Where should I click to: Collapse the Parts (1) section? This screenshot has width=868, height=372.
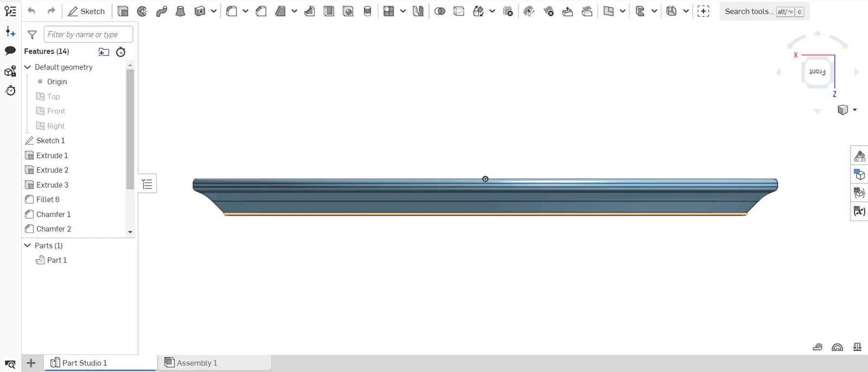point(28,245)
